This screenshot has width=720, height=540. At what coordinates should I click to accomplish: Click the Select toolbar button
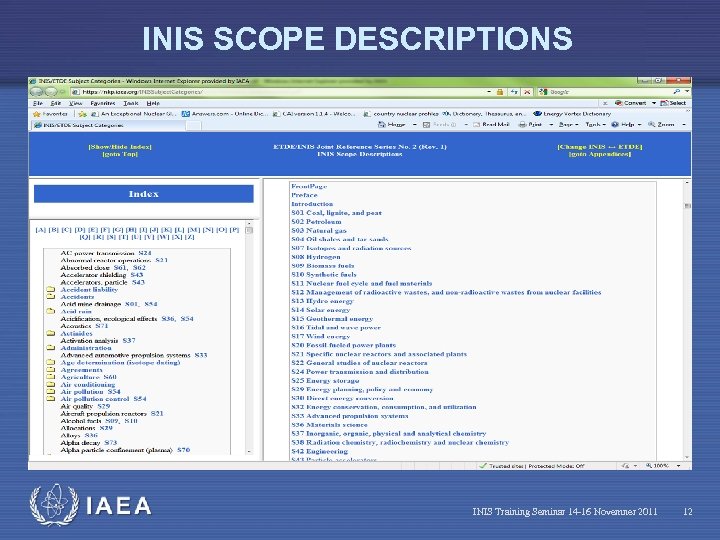coord(673,103)
